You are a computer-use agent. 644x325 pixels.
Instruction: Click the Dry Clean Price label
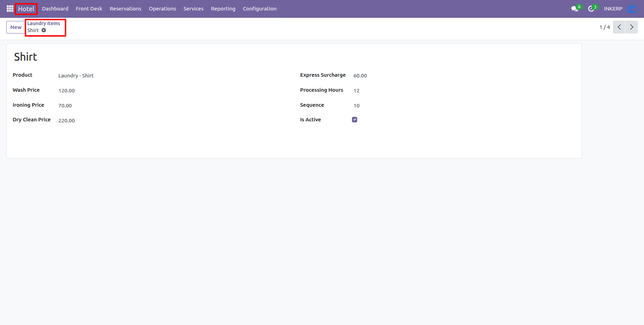pos(32,120)
